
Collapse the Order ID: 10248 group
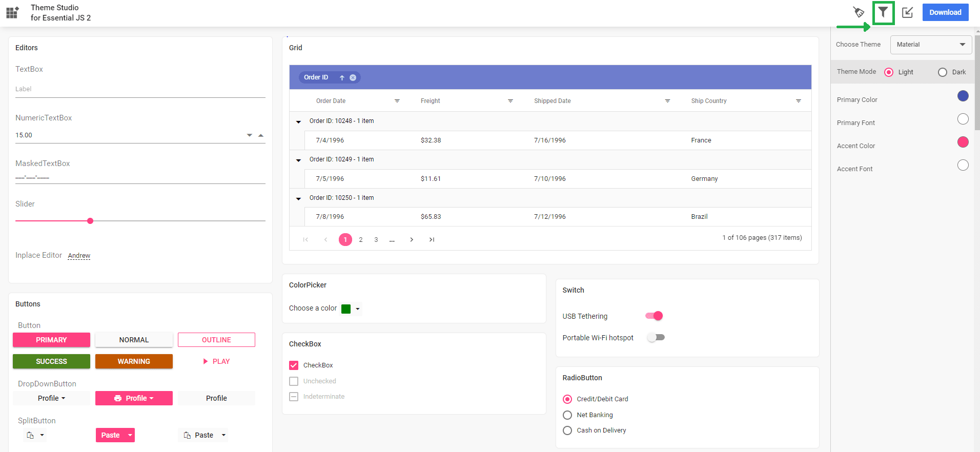298,121
